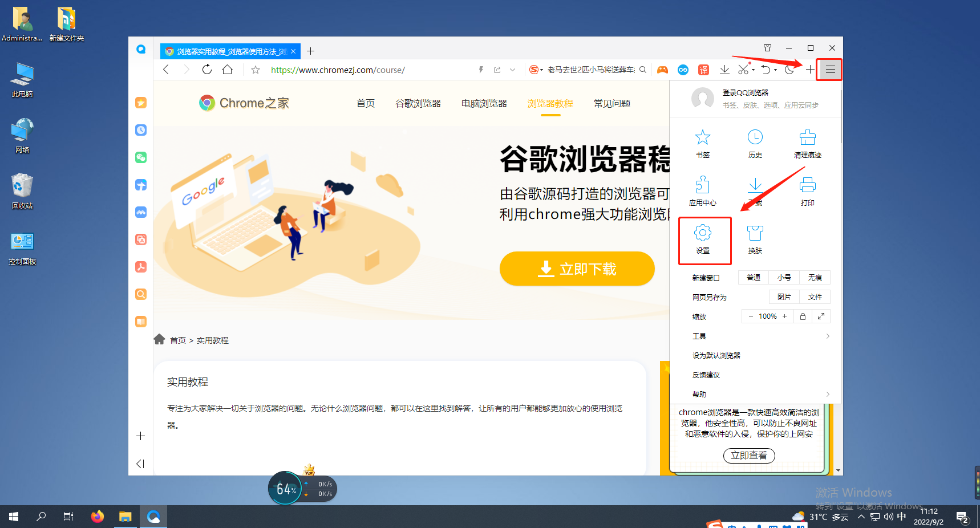Image resolution: width=980 pixels, height=528 pixels.
Task: Click the blue infinity extension icon
Action: (x=683, y=70)
